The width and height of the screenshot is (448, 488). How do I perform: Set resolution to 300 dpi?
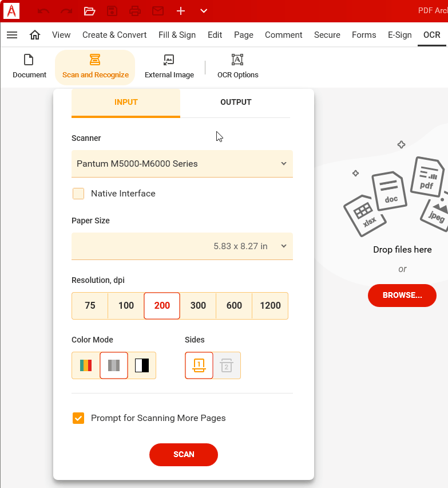pos(198,306)
